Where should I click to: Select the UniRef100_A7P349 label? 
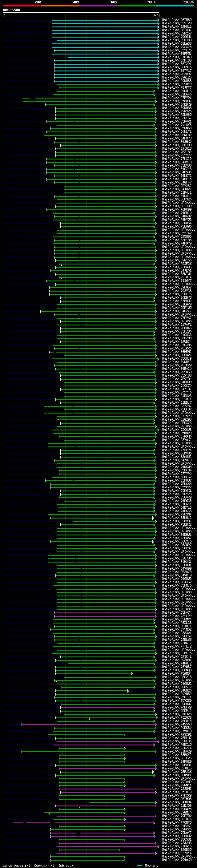coord(177,57)
